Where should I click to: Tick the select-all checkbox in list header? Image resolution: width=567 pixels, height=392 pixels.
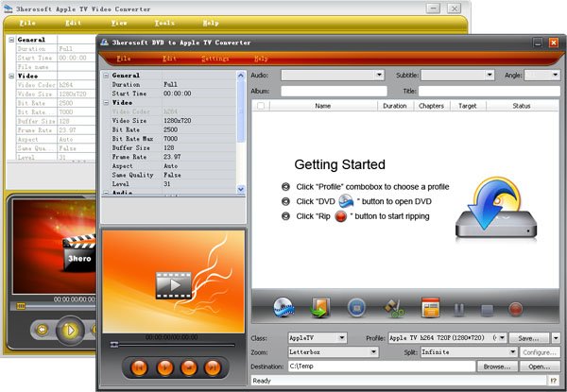click(261, 107)
